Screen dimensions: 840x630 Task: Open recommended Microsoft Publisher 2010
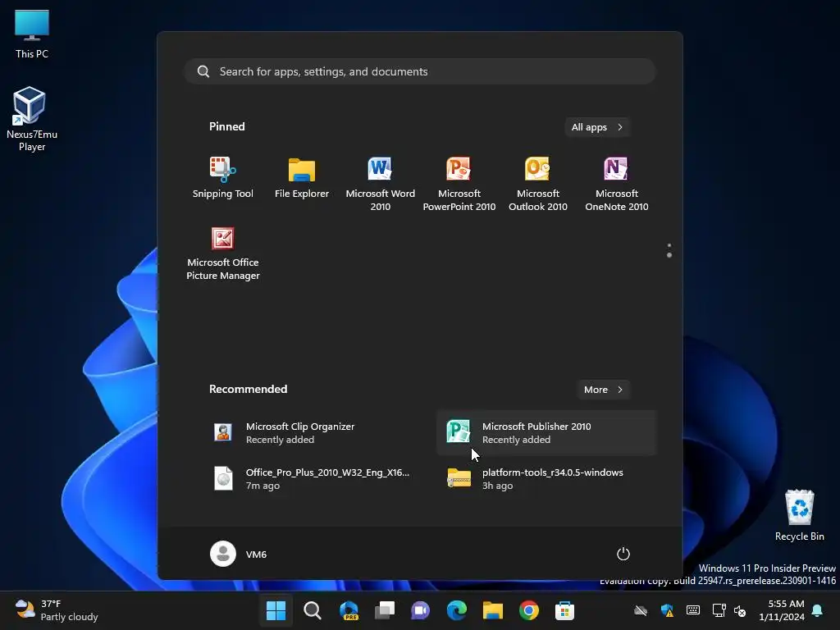(546, 433)
